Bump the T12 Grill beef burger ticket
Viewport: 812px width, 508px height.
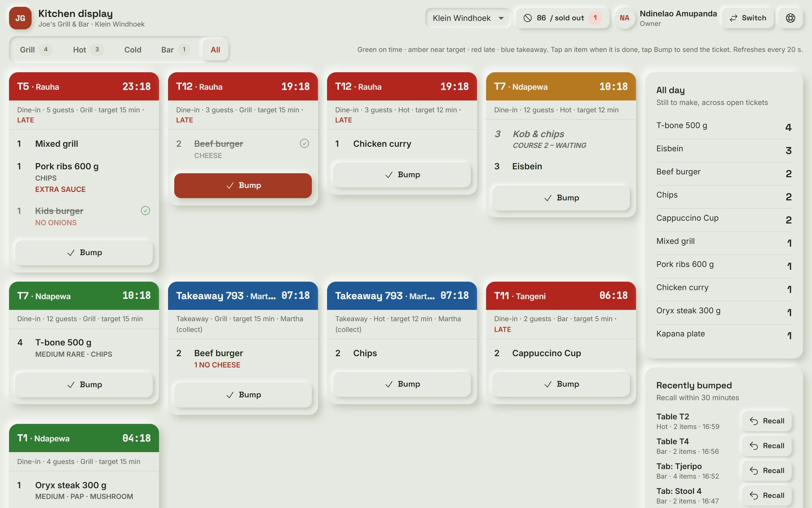(243, 185)
